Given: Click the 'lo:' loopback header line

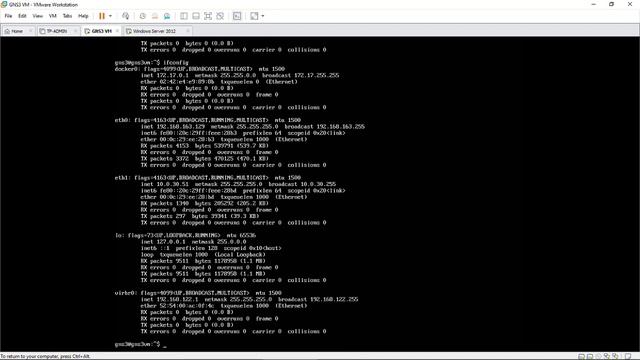Looking at the screenshot, I should 185,235.
